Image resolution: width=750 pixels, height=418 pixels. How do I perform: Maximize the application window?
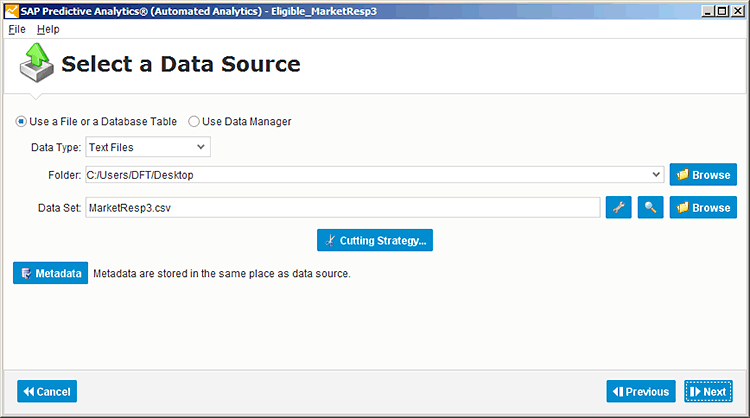click(723, 11)
